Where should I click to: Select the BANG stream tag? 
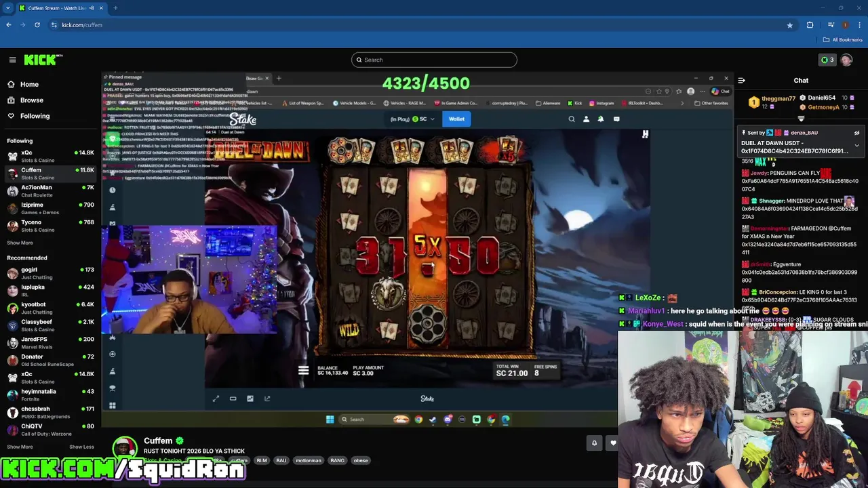click(x=337, y=460)
